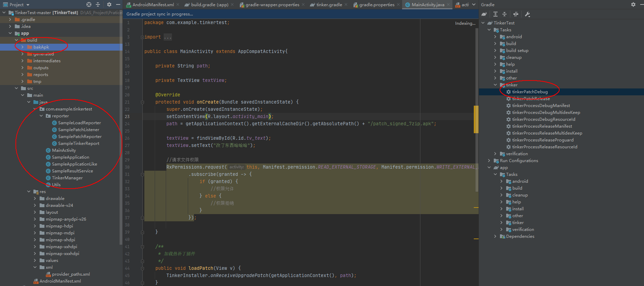Screen dimensions: 644x286
Task: Select the bakApk folder
Action: coord(41,47)
